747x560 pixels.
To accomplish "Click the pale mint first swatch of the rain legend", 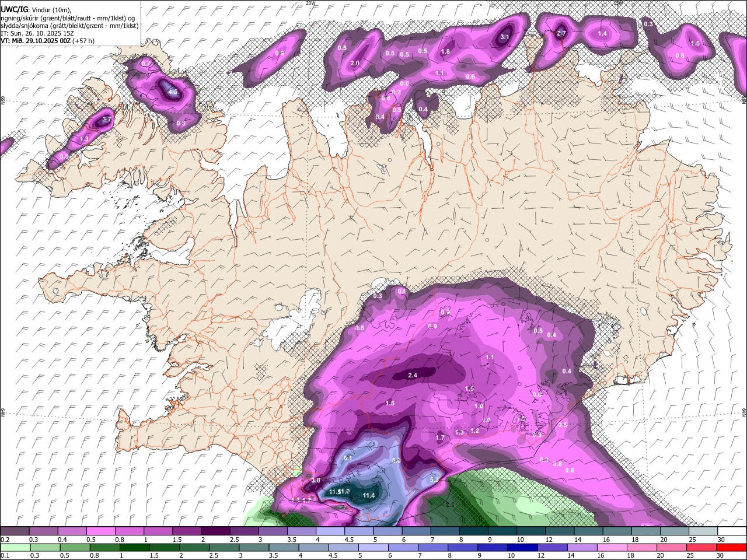I will click(x=15, y=547).
